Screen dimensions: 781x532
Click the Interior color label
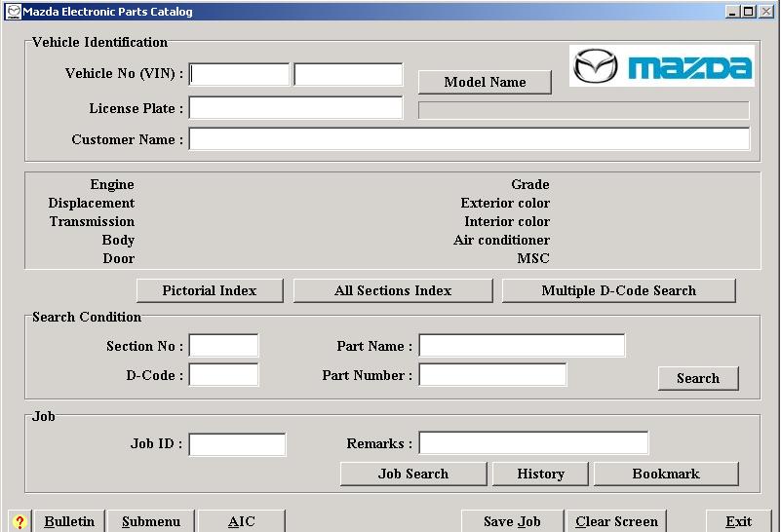(x=507, y=221)
